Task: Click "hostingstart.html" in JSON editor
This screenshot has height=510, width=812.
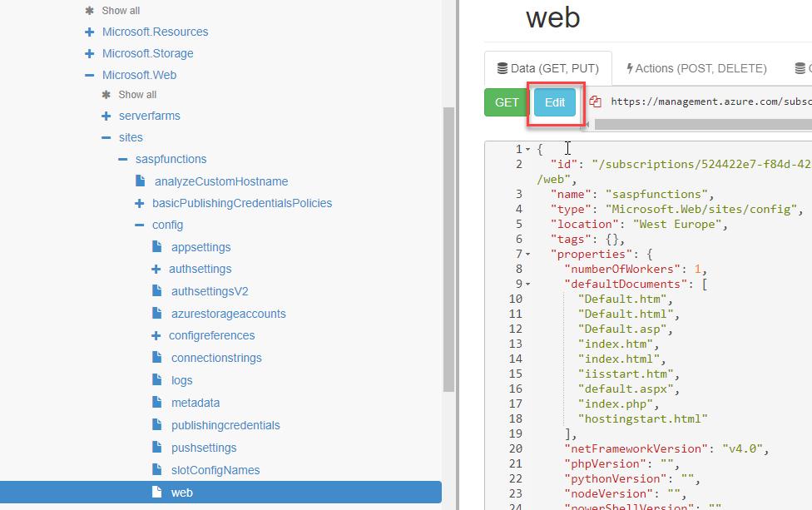Action: (642, 418)
